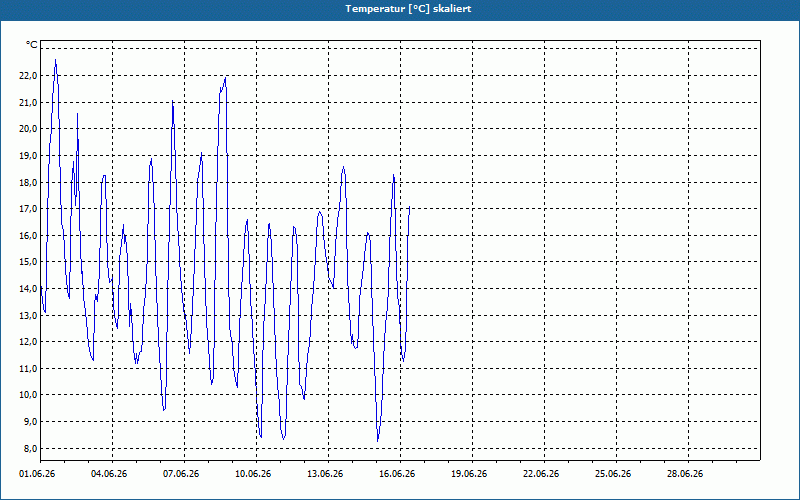
Task: Click the °C unit label
Action: click(32, 45)
